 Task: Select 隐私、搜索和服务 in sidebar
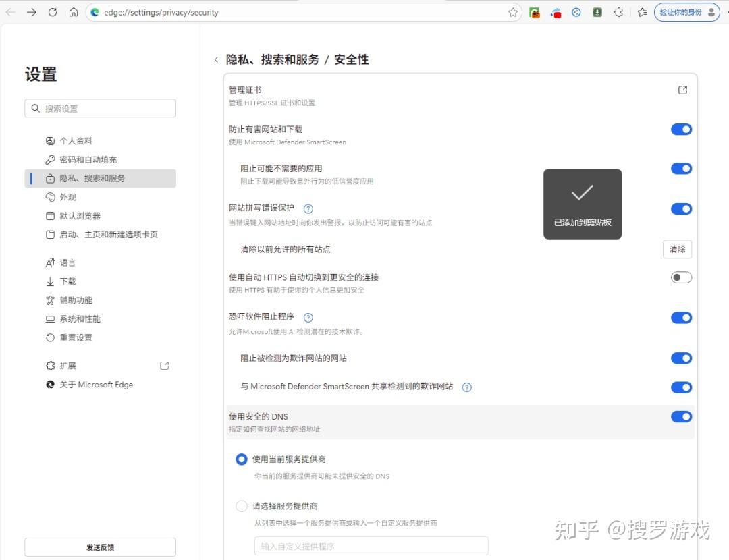click(x=100, y=178)
